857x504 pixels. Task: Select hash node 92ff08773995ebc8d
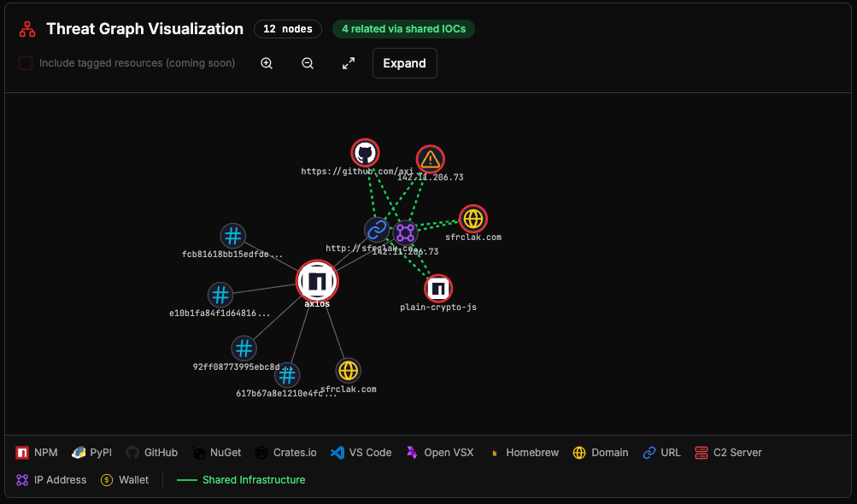point(244,349)
